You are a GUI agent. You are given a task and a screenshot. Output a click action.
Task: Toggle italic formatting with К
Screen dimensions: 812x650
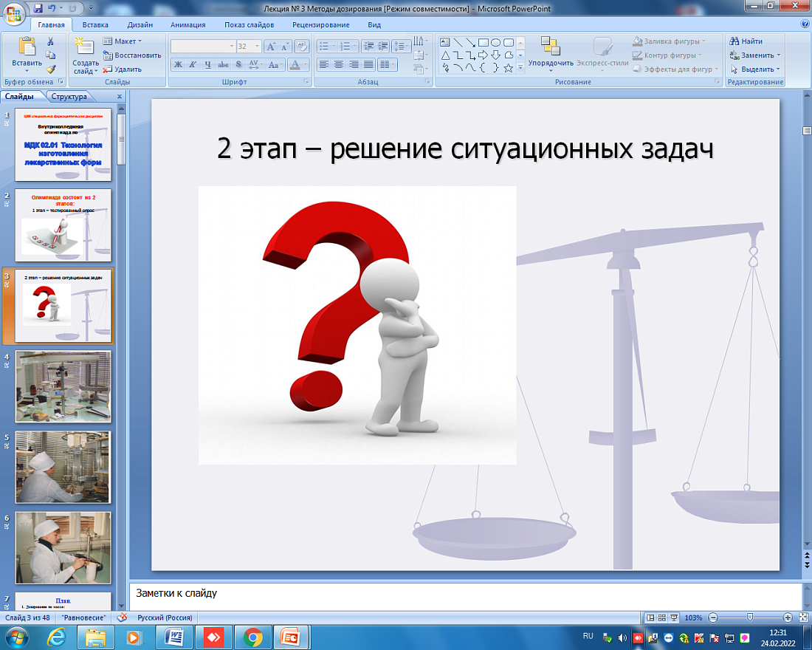192,64
